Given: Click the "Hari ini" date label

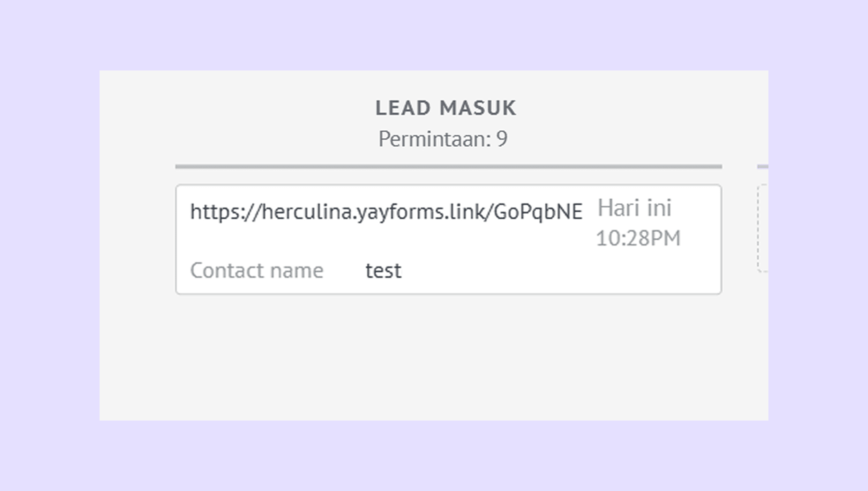Looking at the screenshot, I should [634, 208].
